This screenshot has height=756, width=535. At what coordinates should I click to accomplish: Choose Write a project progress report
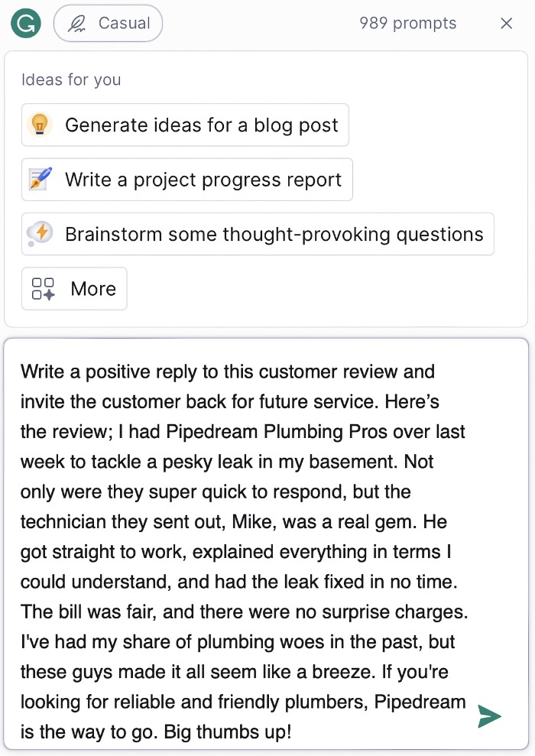[186, 179]
